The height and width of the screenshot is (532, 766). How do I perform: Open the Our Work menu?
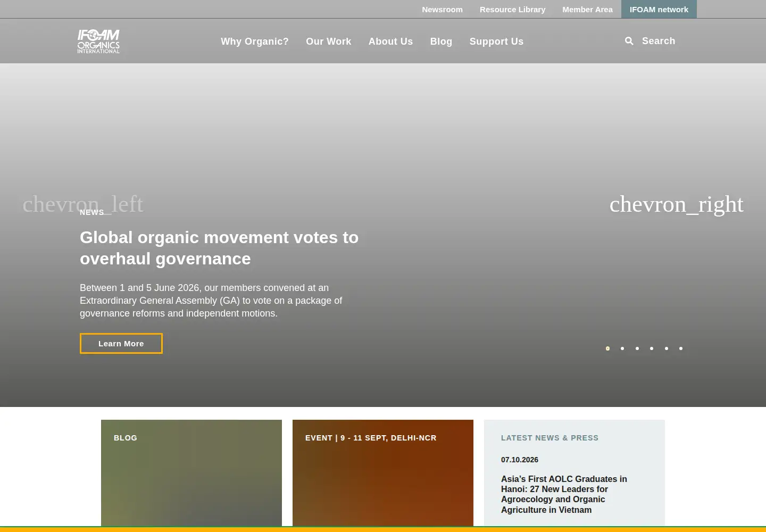click(329, 41)
